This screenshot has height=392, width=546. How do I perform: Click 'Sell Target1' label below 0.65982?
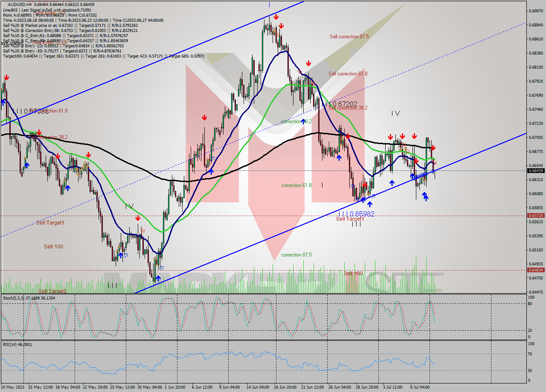click(x=350, y=219)
